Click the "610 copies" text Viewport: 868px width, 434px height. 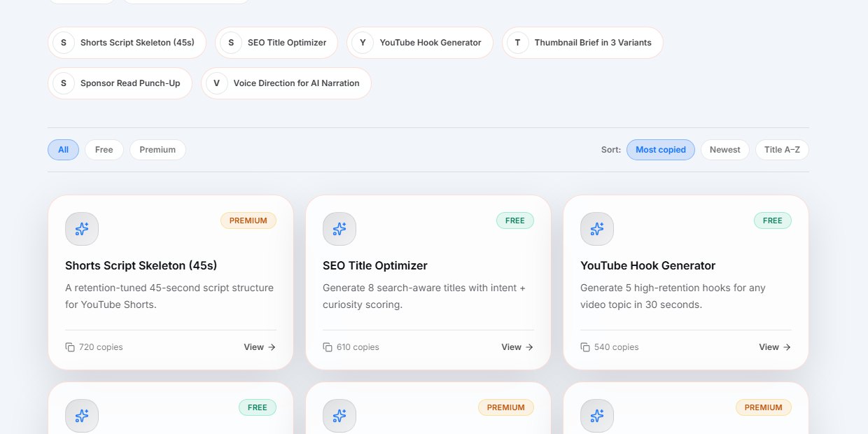tap(358, 347)
